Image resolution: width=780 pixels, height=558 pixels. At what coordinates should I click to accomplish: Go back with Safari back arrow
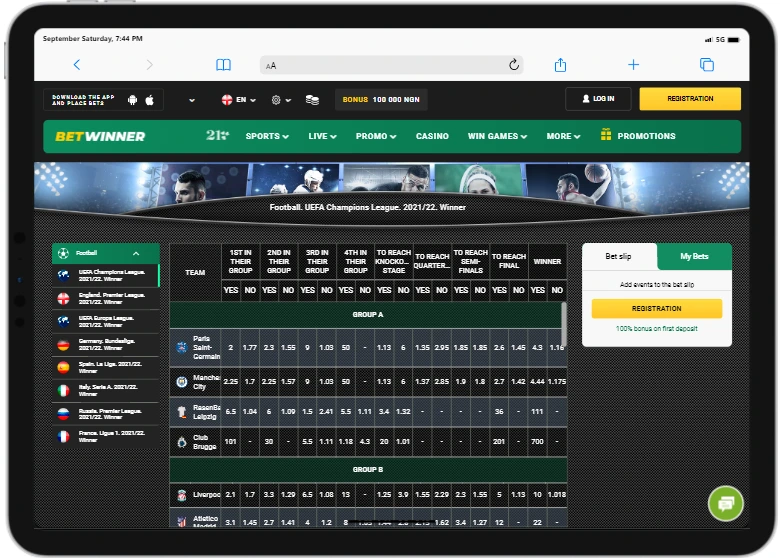click(77, 65)
